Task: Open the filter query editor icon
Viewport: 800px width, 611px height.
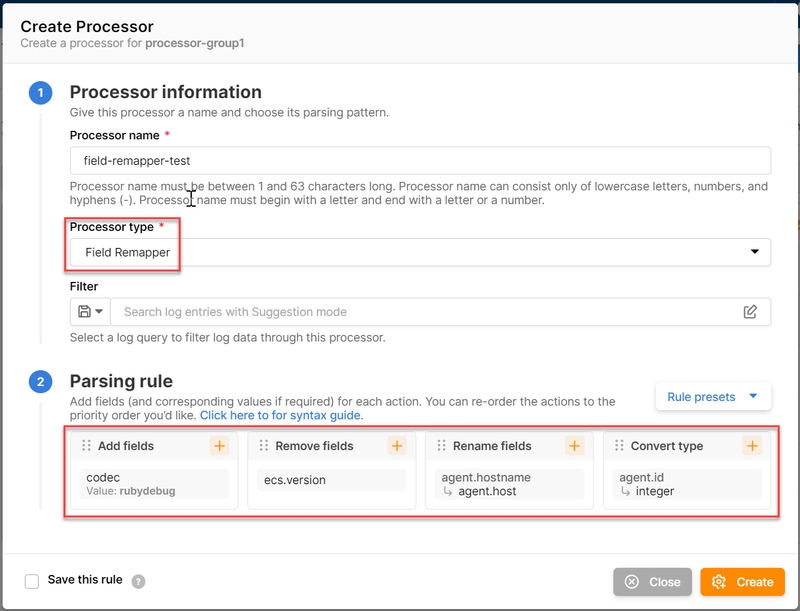Action: coord(750,312)
